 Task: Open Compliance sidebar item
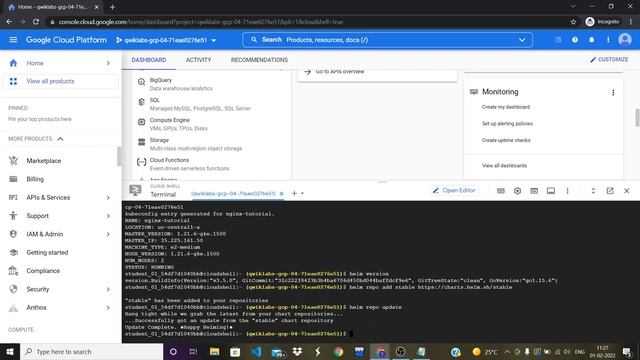[x=43, y=271]
